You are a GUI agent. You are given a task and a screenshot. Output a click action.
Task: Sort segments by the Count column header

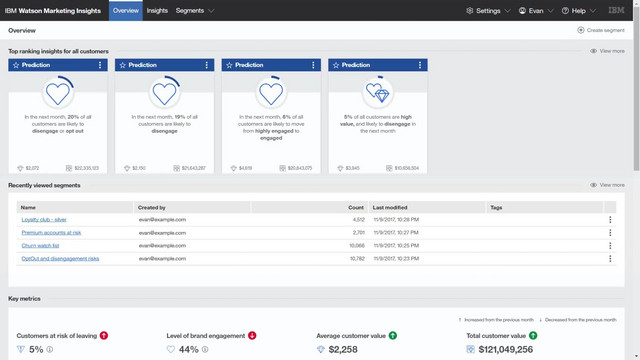(310, 207)
